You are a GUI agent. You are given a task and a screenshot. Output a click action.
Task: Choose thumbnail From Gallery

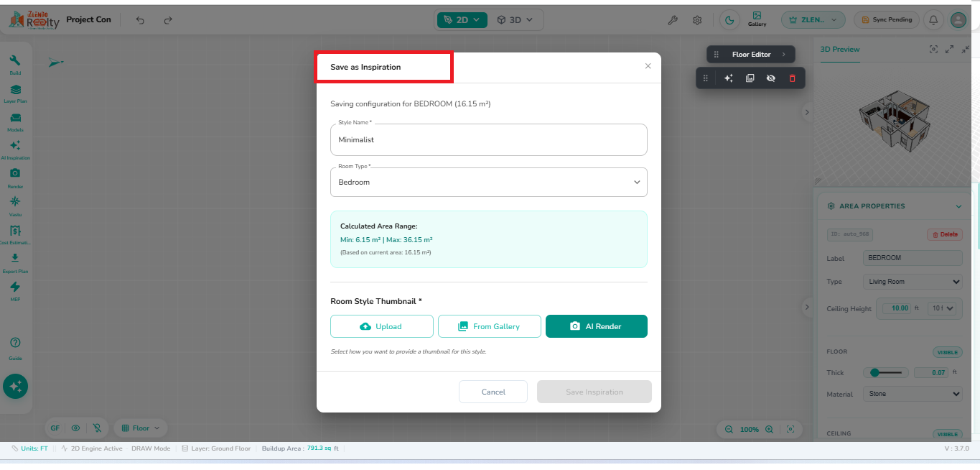click(x=489, y=326)
